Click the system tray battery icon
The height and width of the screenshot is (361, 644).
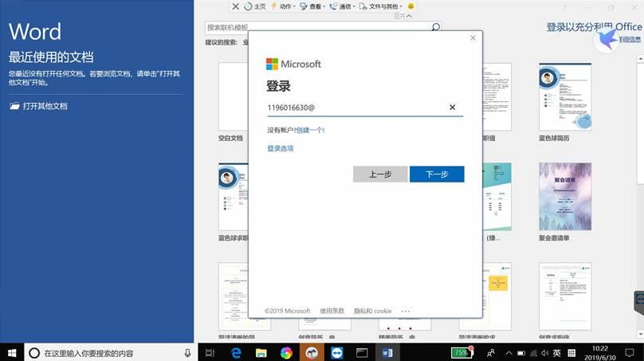tap(521, 353)
